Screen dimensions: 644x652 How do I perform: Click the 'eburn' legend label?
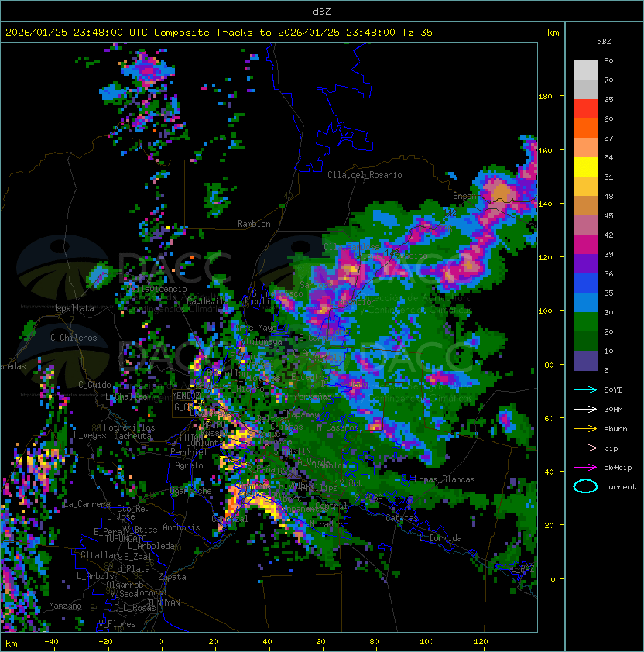[x=615, y=429]
